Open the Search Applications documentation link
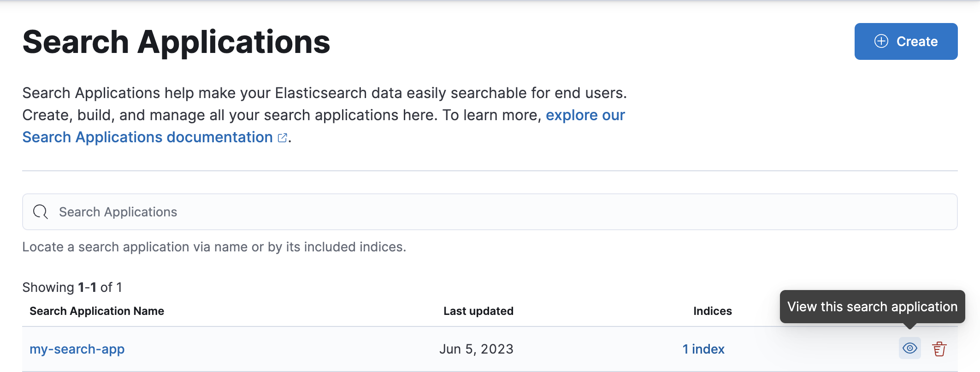The width and height of the screenshot is (980, 372). 147,137
